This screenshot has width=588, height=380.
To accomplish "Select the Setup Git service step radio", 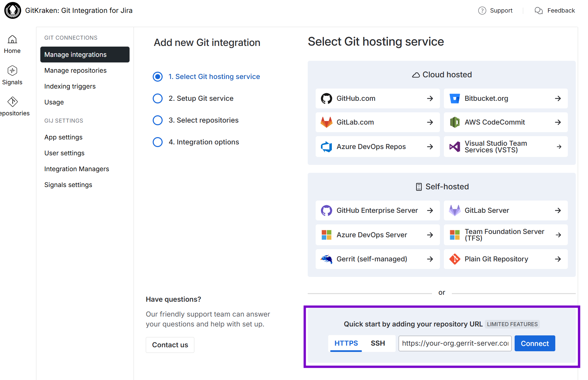I will click(158, 98).
